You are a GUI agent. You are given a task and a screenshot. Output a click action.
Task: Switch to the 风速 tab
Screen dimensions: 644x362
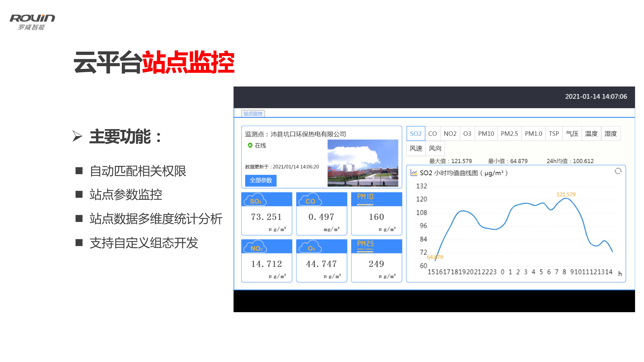click(416, 148)
